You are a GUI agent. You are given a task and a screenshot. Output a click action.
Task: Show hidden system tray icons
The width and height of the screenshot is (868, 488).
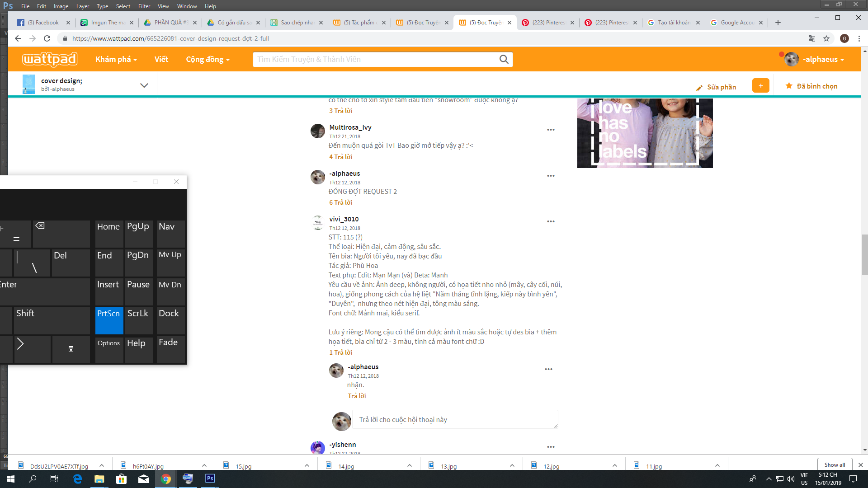(x=769, y=479)
